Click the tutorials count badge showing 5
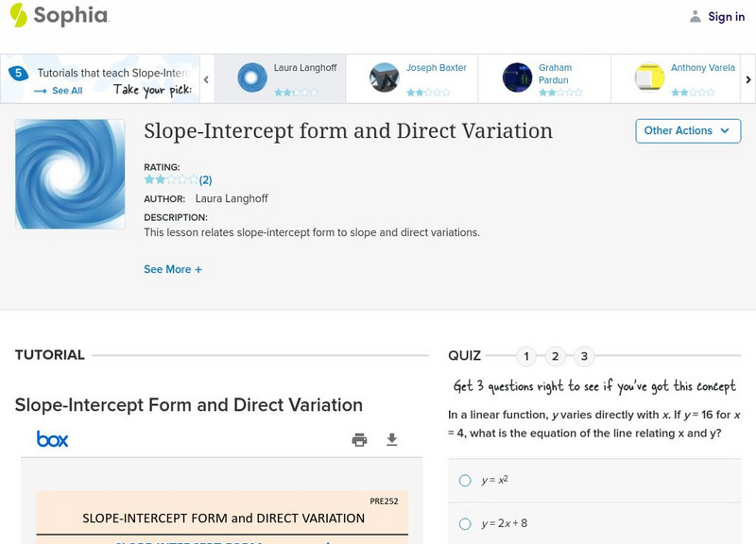This screenshot has width=756, height=544. click(x=18, y=73)
